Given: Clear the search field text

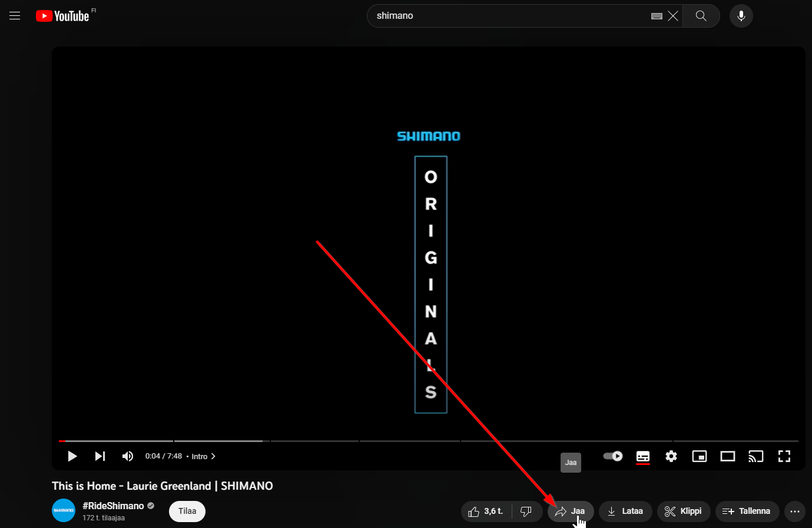Looking at the screenshot, I should [673, 16].
